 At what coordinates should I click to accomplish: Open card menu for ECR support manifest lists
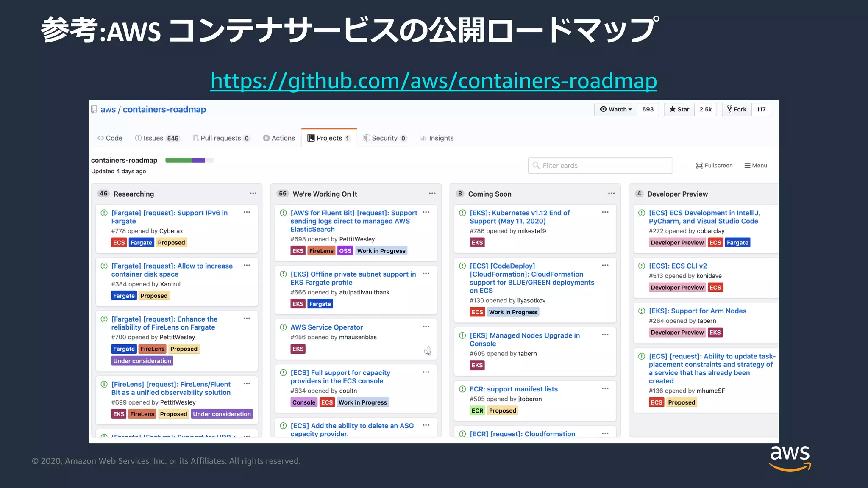pyautogui.click(x=605, y=388)
